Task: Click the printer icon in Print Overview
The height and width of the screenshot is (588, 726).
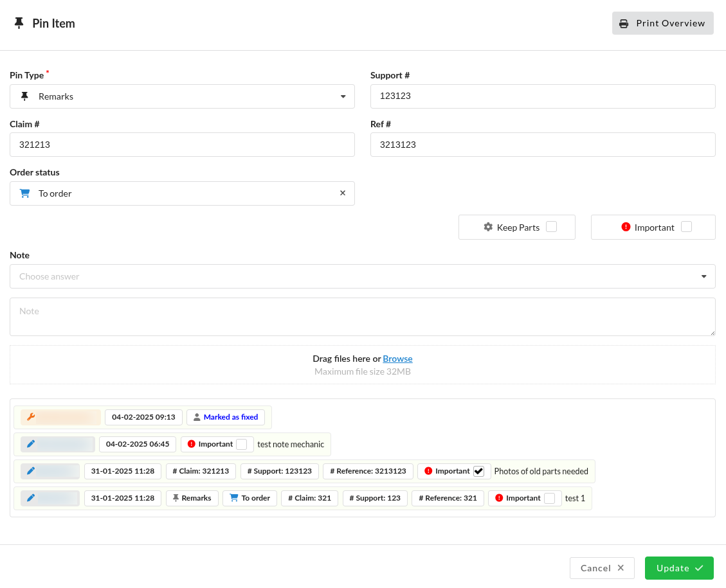Action: (623, 24)
